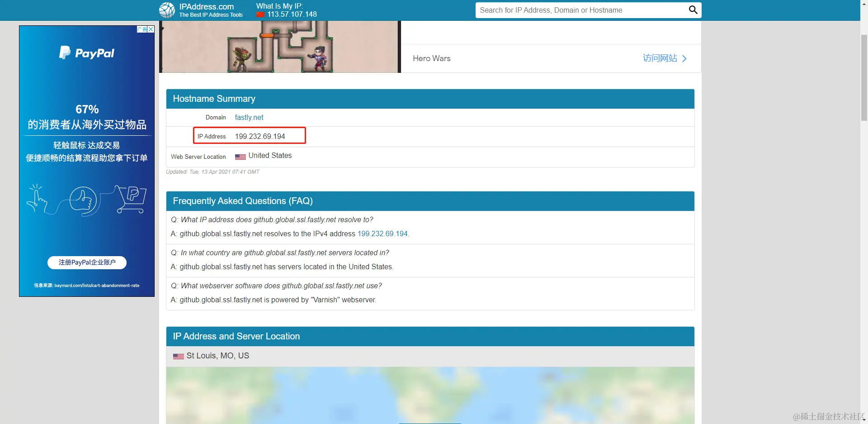Viewport: 868px width, 424px height.
Task: Click the question about resolved IP address
Action: click(272, 219)
